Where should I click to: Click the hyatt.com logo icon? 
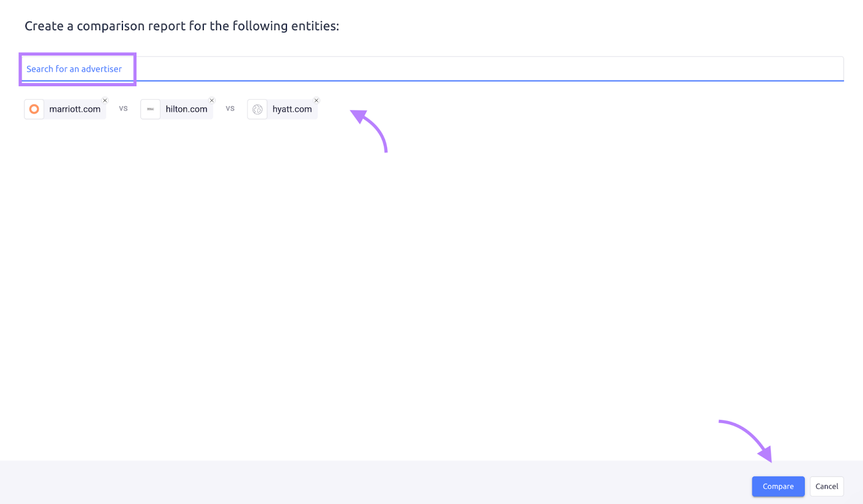257,109
